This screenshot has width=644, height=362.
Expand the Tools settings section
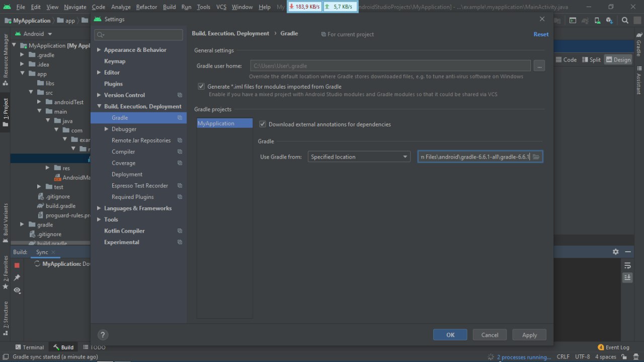tap(99, 220)
